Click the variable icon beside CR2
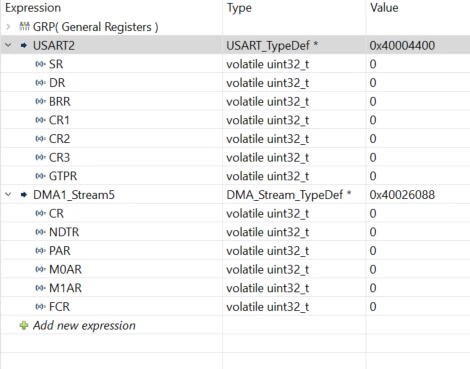 (x=40, y=139)
